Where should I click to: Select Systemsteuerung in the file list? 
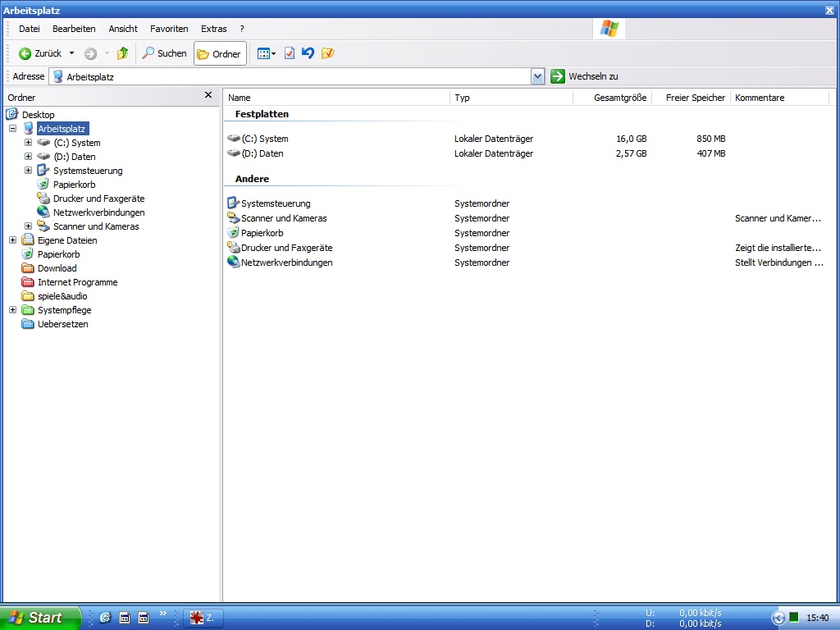[x=276, y=203]
